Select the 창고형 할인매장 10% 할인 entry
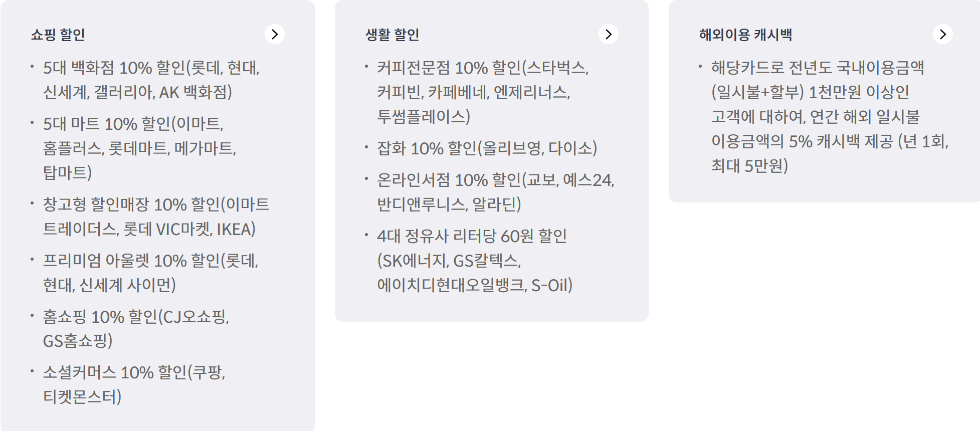This screenshot has width=980, height=431. pyautogui.click(x=155, y=217)
